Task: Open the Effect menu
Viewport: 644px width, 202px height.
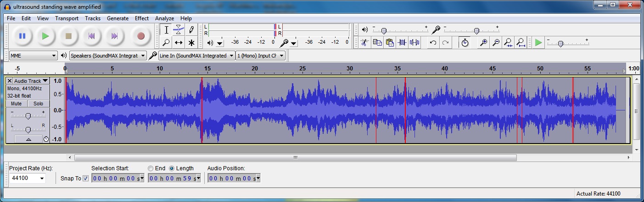Action: pos(141,18)
